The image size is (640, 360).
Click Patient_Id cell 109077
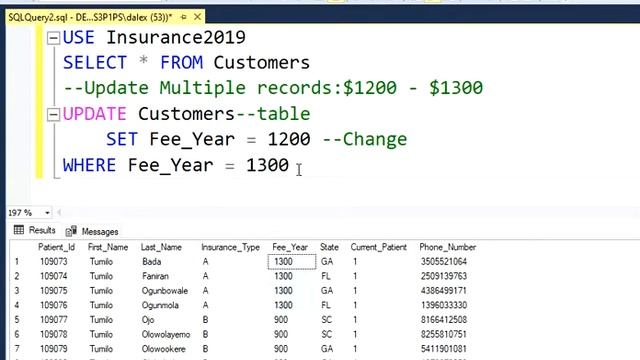[x=53, y=320]
